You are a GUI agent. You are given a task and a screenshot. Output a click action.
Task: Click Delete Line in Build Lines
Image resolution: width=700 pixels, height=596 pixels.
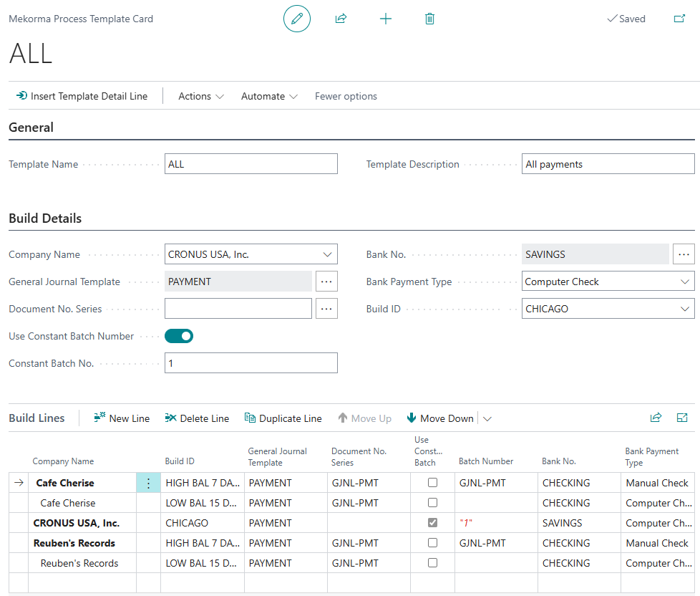coord(197,418)
